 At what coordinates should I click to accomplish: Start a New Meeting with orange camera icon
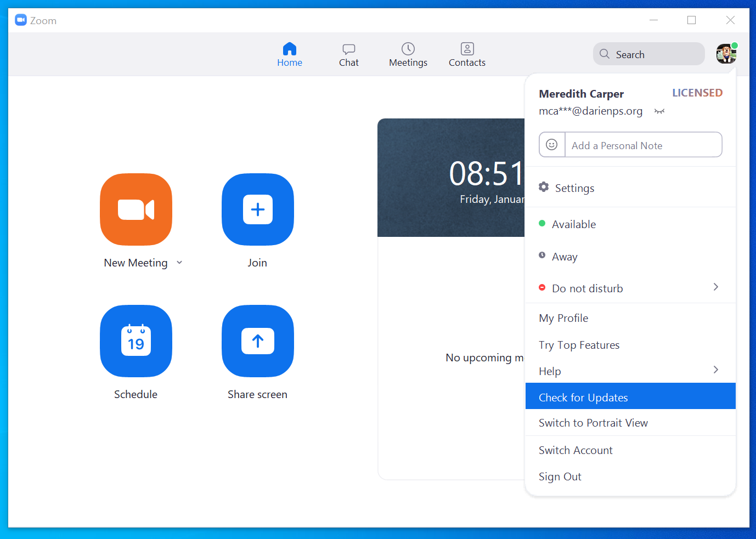[x=136, y=209]
